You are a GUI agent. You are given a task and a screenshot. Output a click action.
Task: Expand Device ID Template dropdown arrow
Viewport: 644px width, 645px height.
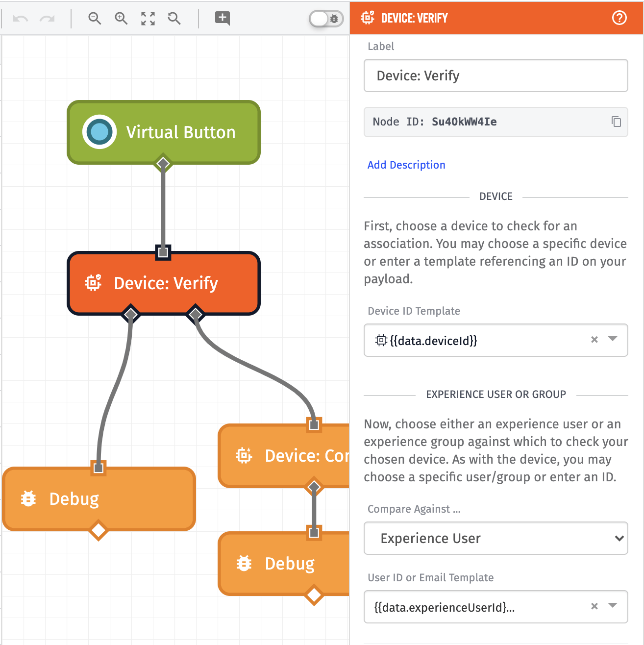tap(613, 339)
